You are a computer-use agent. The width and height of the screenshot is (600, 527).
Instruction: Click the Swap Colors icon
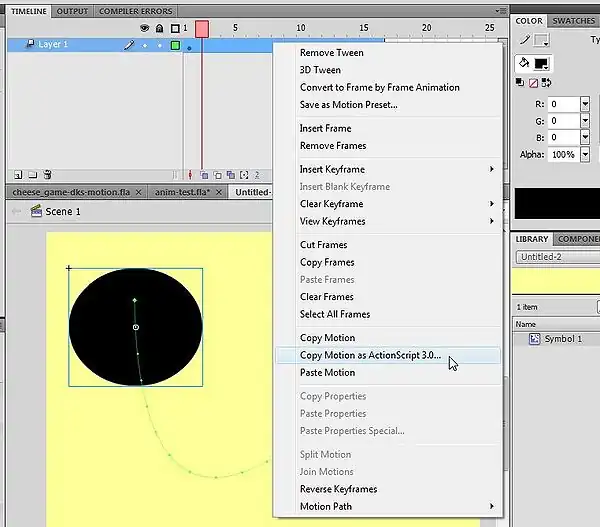click(546, 82)
